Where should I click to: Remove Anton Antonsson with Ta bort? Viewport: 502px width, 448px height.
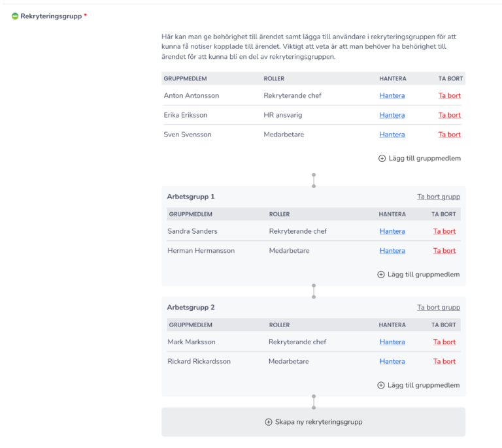[449, 95]
